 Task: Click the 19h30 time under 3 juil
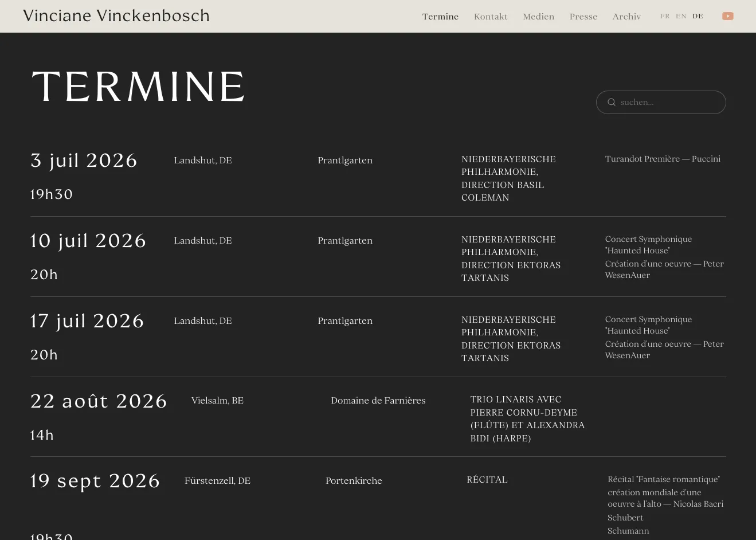click(x=52, y=194)
